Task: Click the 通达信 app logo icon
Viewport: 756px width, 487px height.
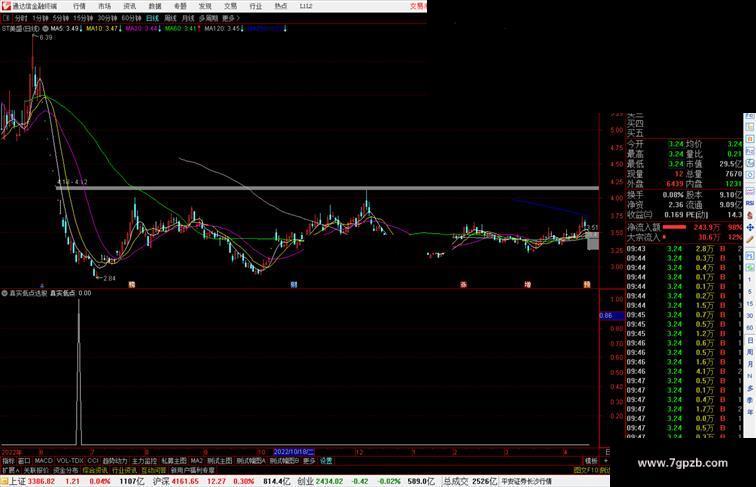Action: (6, 6)
